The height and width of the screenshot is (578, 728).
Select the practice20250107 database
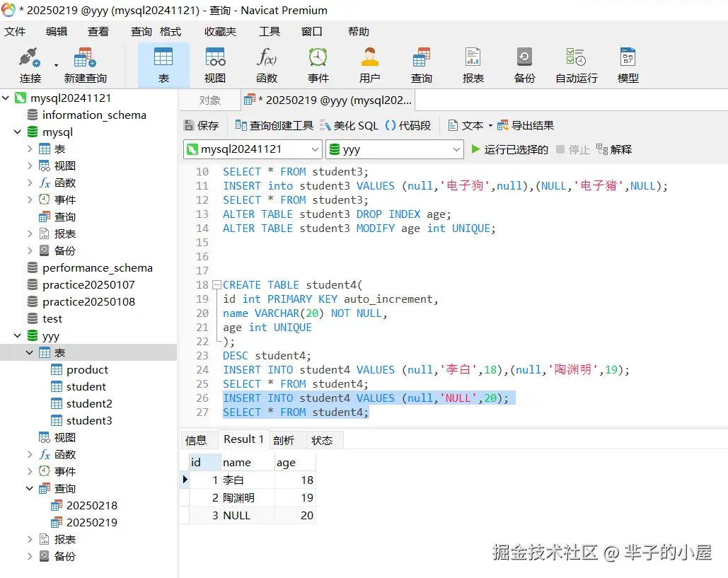click(x=88, y=284)
